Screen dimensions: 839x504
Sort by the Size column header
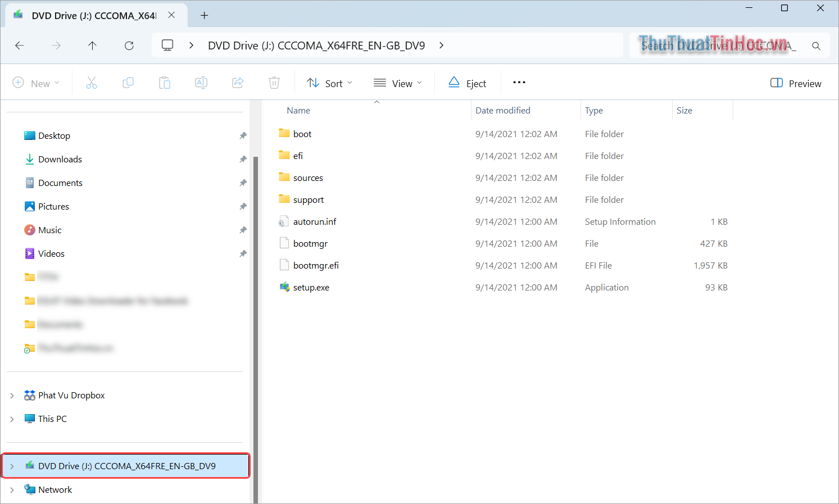[x=684, y=111]
